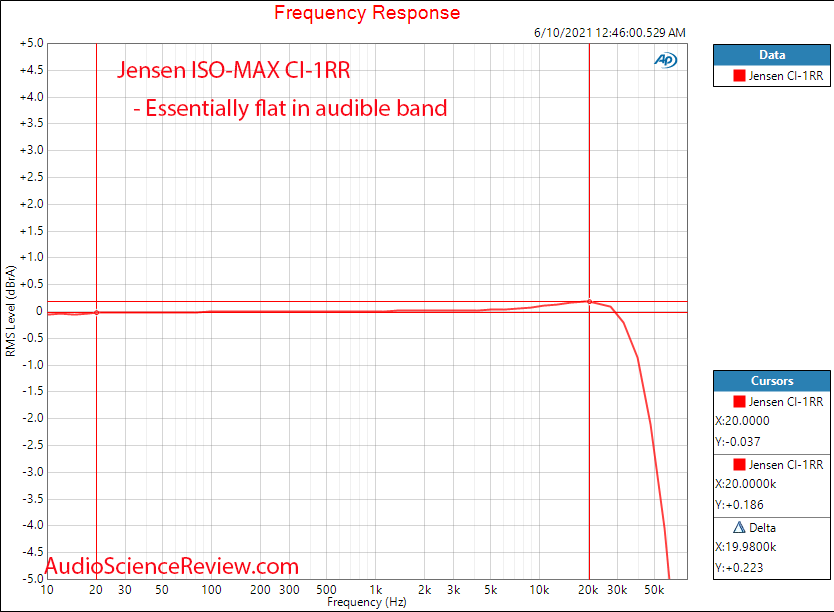Click the 10k x-axis tick label
The height and width of the screenshot is (612, 834).
[x=539, y=590]
